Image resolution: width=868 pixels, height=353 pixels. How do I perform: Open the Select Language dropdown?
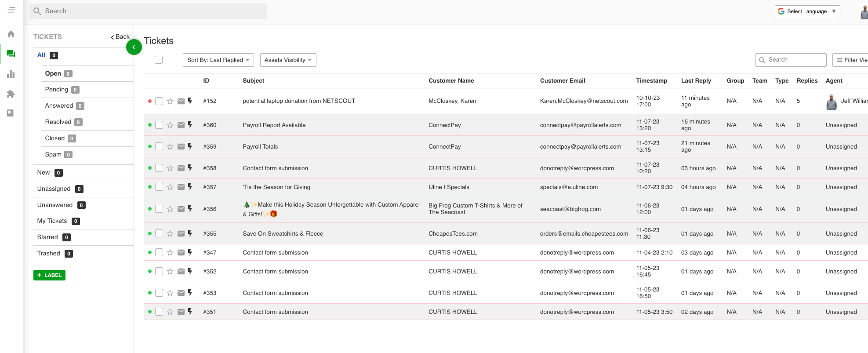807,11
